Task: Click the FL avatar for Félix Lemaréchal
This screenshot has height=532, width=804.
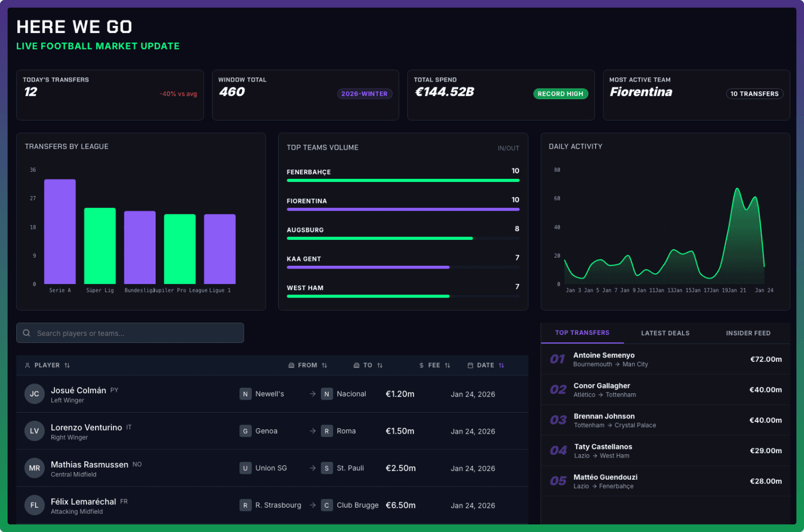Action: tap(35, 506)
